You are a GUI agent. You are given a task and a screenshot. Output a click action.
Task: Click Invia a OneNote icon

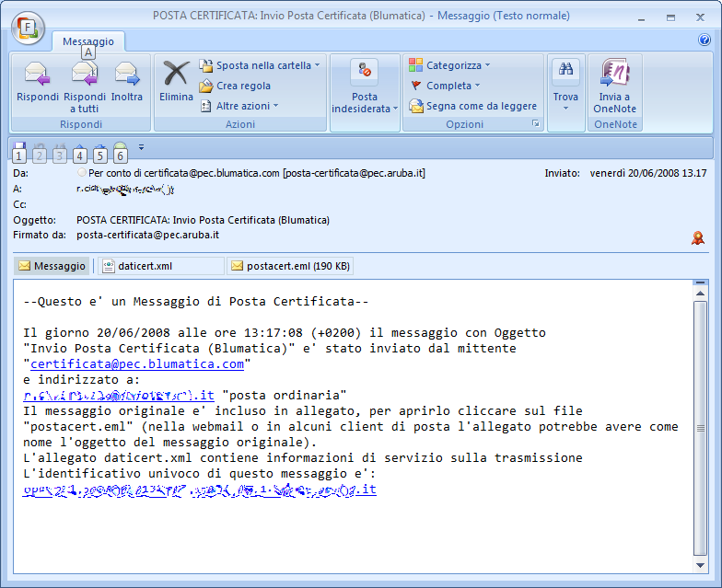click(x=614, y=74)
